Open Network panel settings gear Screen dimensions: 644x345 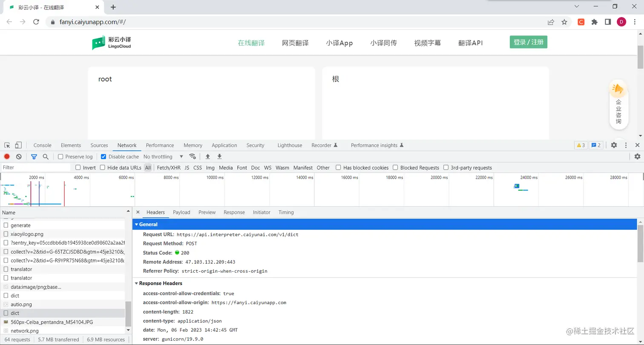pos(637,157)
